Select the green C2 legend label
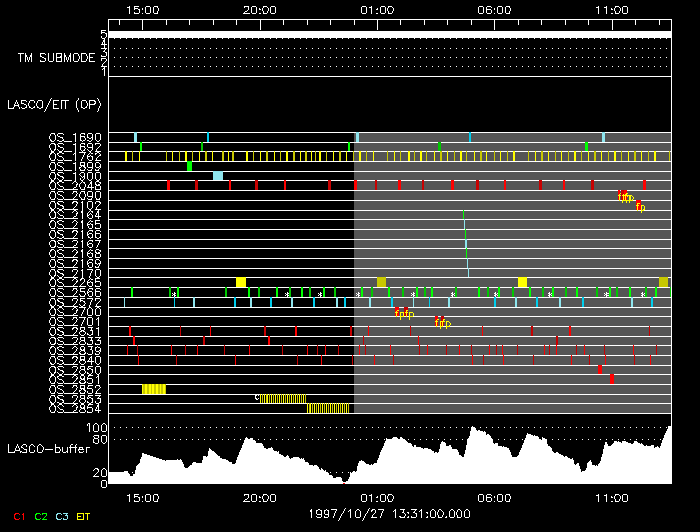This screenshot has width=700, height=532. (x=41, y=516)
